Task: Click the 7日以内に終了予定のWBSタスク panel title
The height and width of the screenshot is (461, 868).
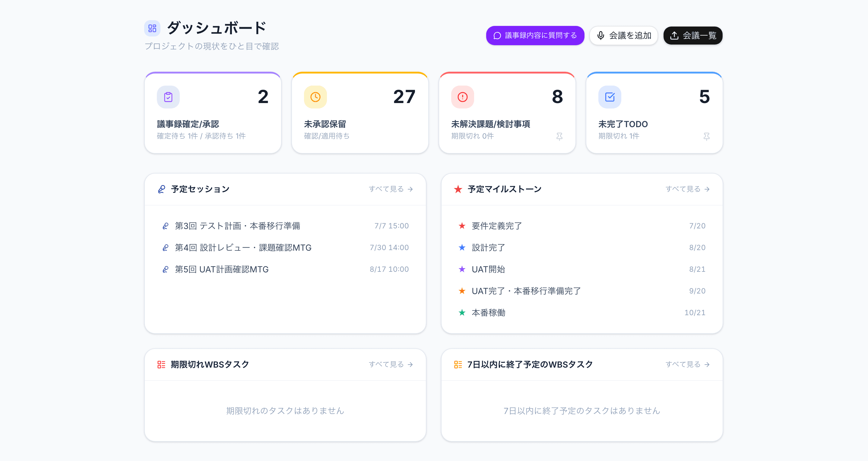Action: click(530, 365)
